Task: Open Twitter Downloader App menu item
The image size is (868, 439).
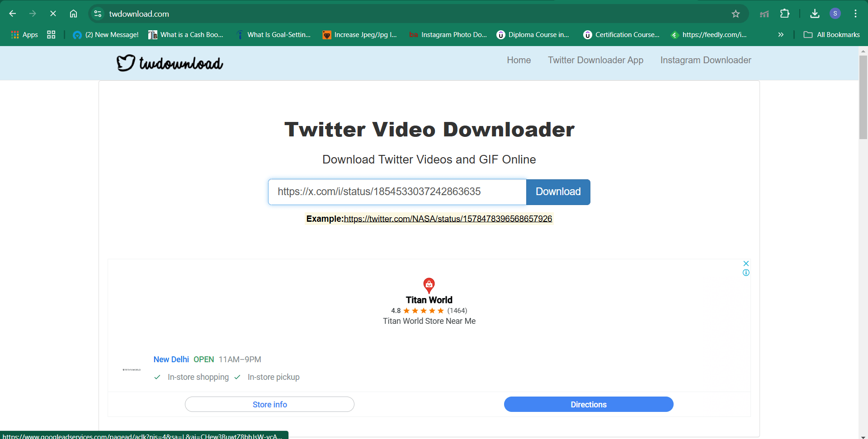Action: click(595, 60)
